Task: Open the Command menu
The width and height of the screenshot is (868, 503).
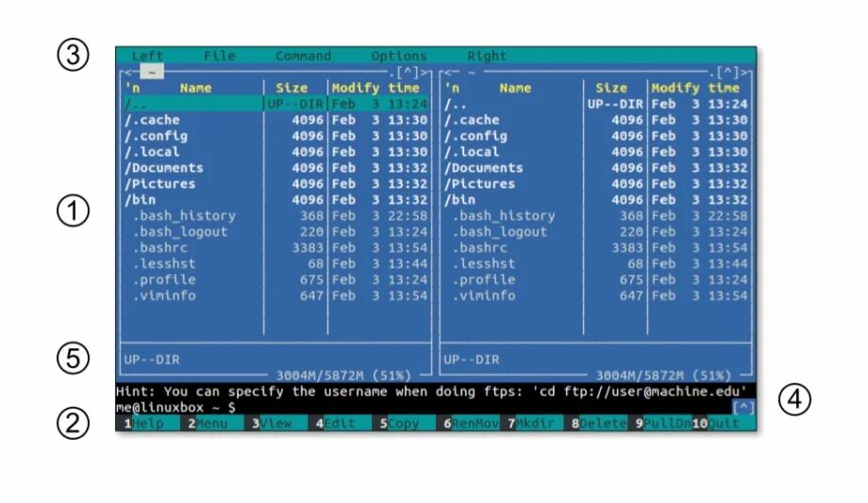Action: tap(303, 56)
